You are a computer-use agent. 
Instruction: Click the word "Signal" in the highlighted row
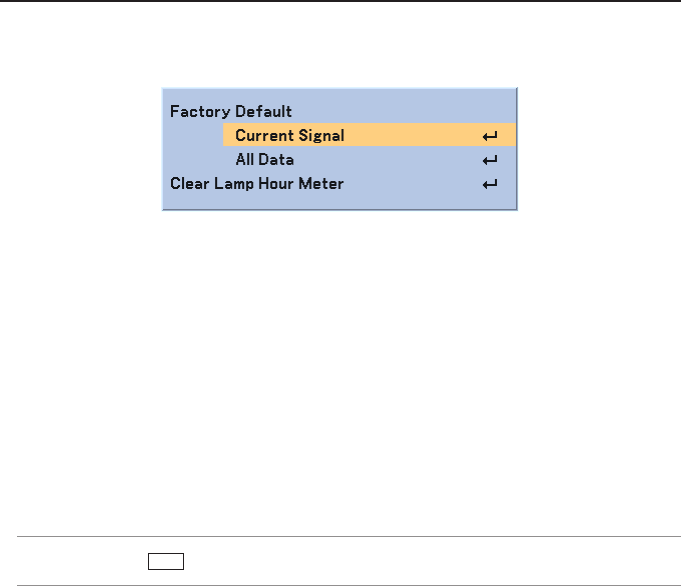point(320,136)
